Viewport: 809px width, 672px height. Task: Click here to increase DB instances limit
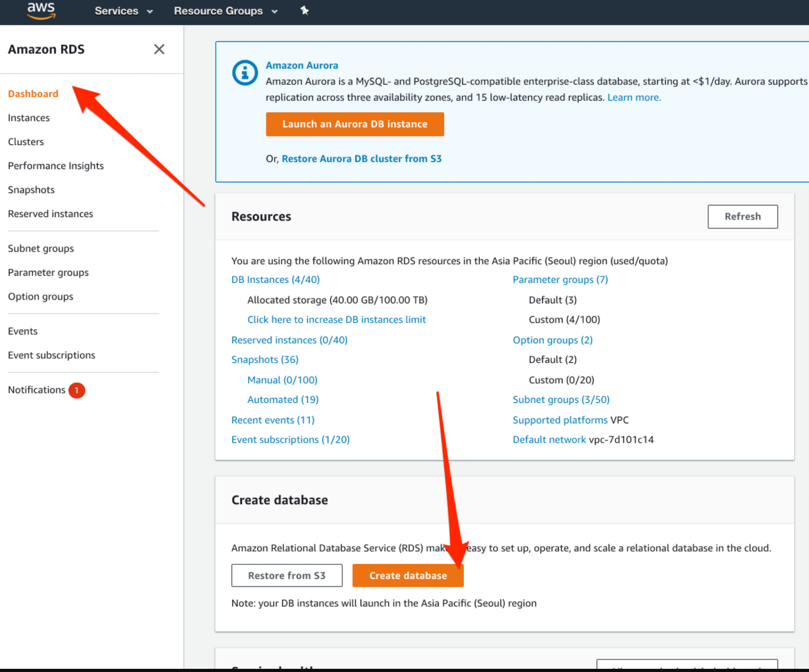point(337,319)
